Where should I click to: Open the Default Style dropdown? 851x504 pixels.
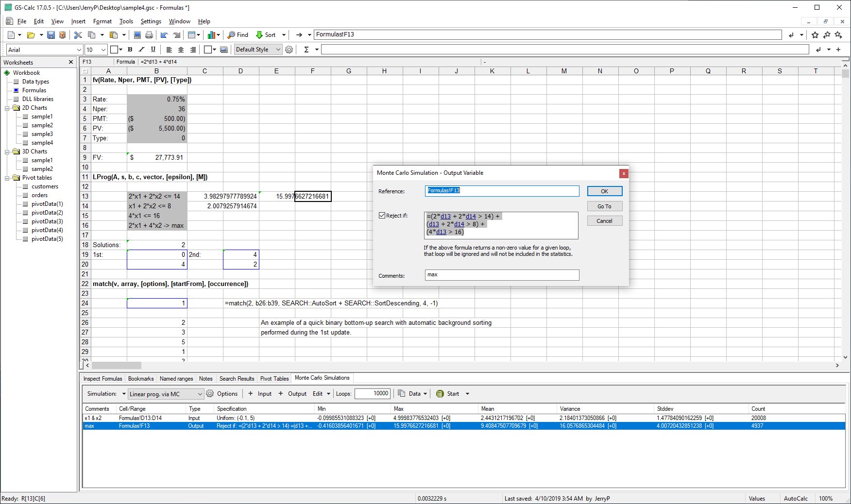tap(278, 50)
